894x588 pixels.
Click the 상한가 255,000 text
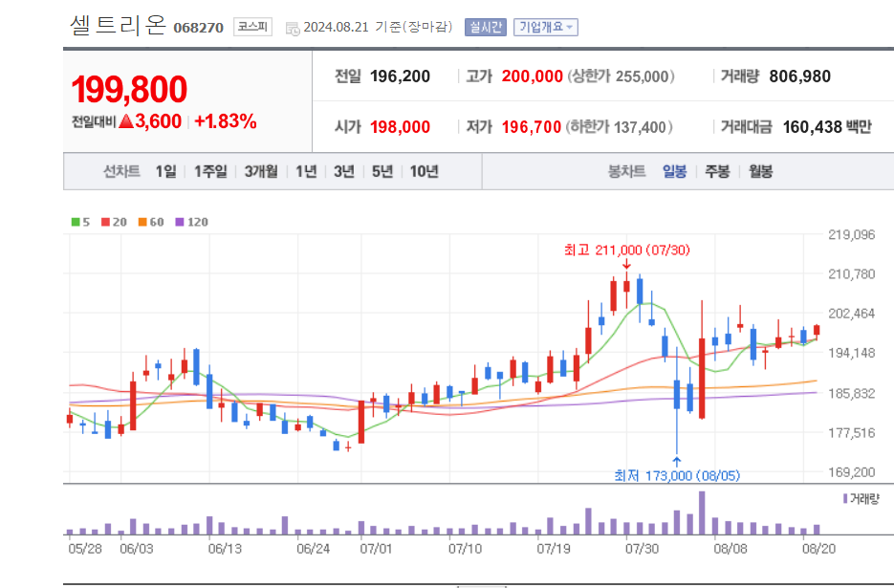[621, 76]
